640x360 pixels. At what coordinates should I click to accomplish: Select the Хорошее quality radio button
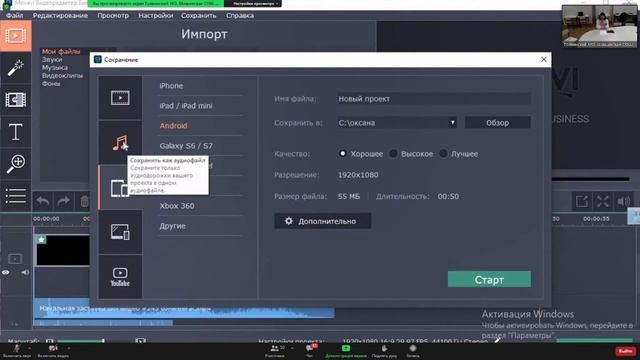click(x=342, y=153)
